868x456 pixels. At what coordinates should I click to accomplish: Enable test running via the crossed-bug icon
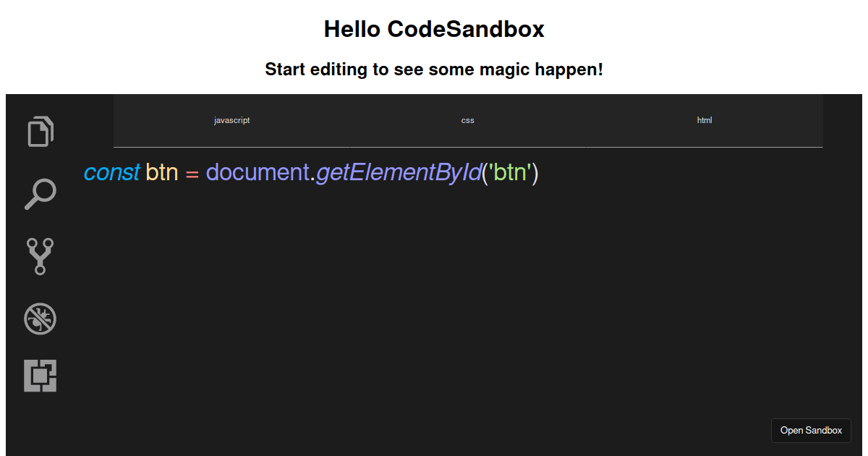40,318
